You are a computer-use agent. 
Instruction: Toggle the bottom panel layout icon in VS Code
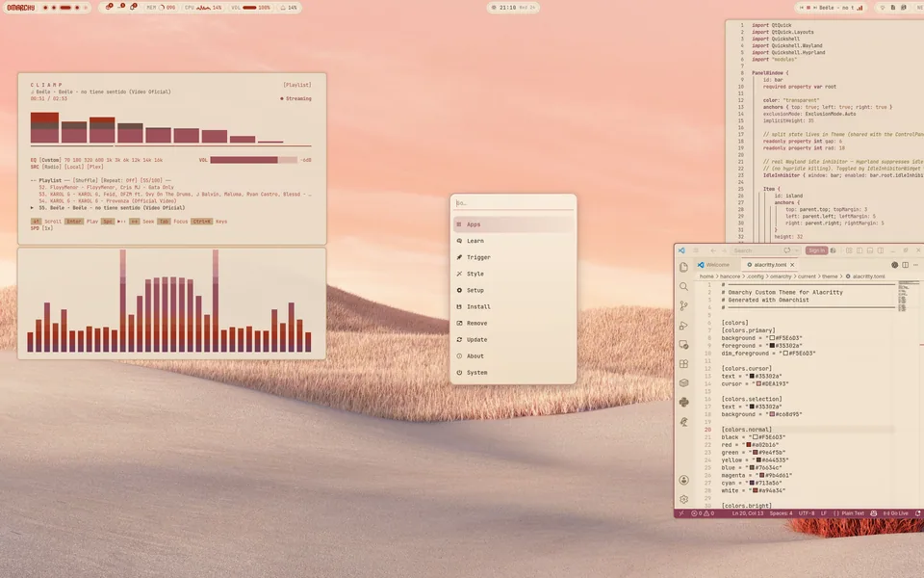[870, 250]
